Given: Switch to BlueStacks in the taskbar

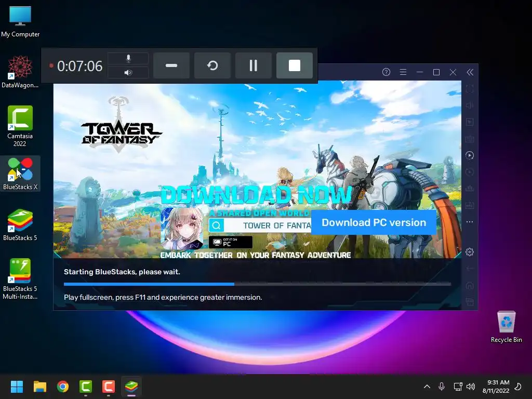Looking at the screenshot, I should [x=131, y=387].
